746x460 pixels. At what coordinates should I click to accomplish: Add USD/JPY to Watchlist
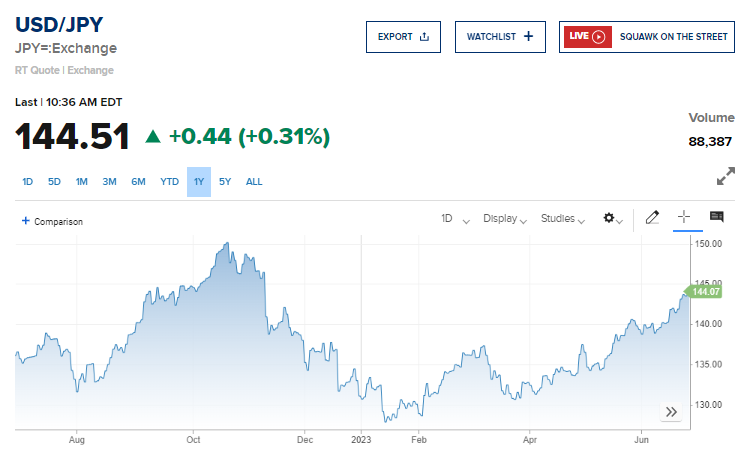click(x=500, y=37)
